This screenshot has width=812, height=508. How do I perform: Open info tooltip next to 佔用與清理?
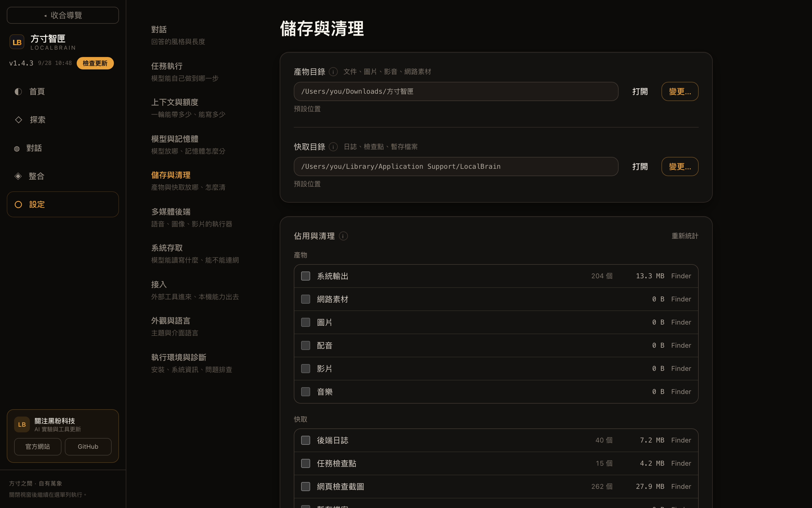pyautogui.click(x=343, y=236)
